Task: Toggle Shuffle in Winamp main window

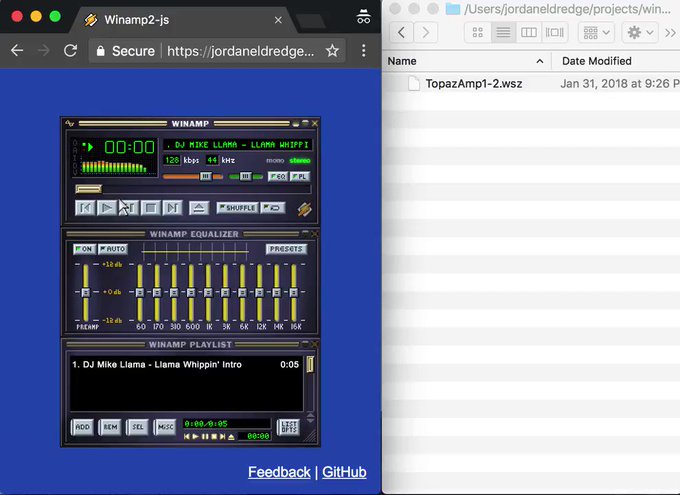Action: tap(237, 208)
